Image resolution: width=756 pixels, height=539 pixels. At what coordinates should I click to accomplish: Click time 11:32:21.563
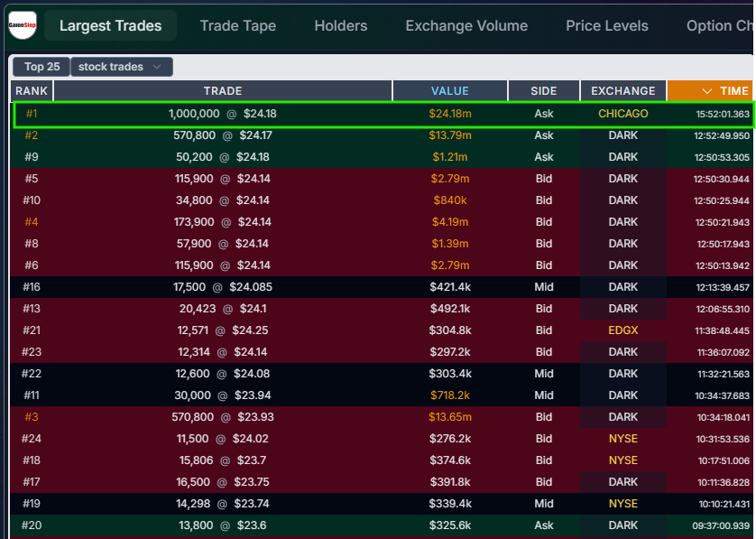(724, 375)
